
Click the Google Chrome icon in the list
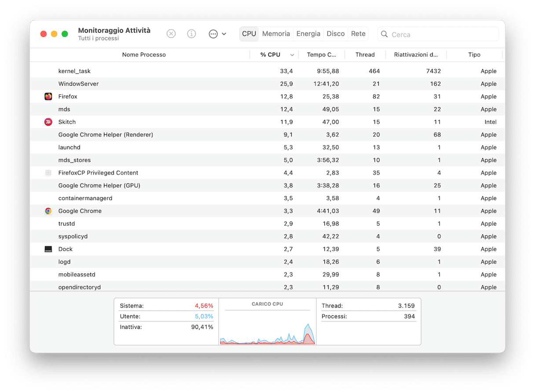coord(48,211)
